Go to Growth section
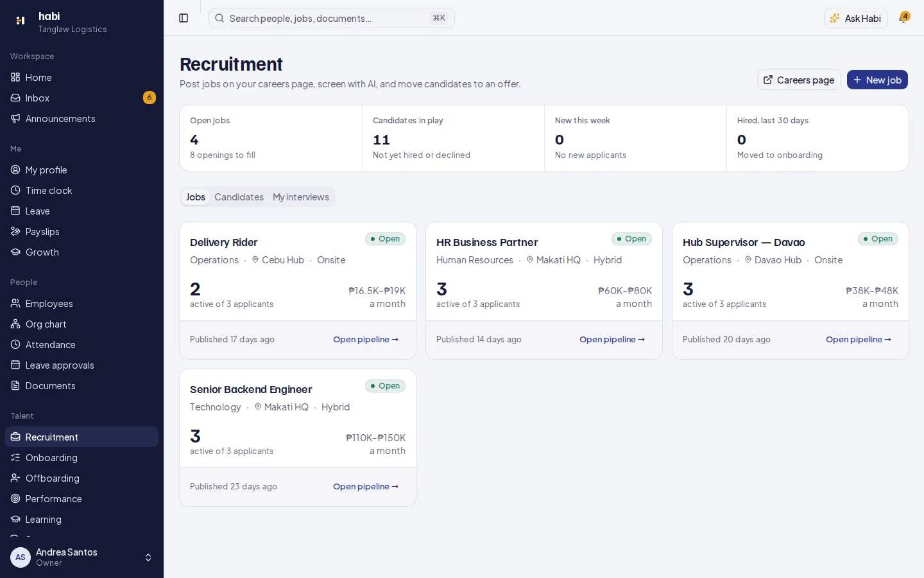This screenshot has height=578, width=924. pos(81,252)
